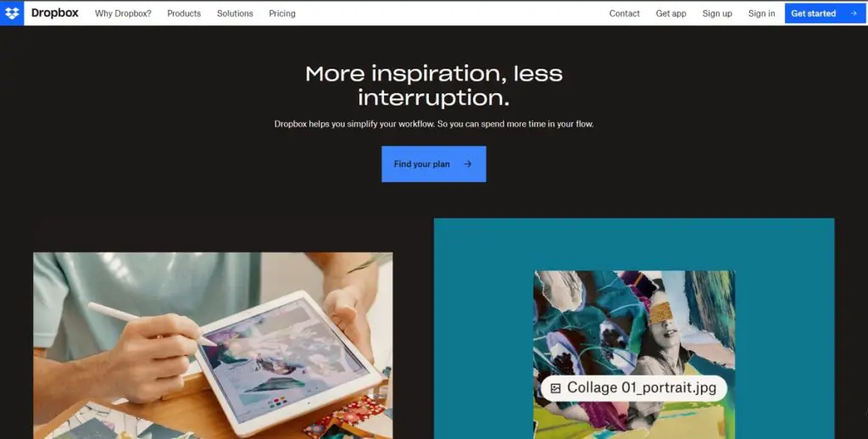Click the image file icon in Collage label

(x=556, y=389)
